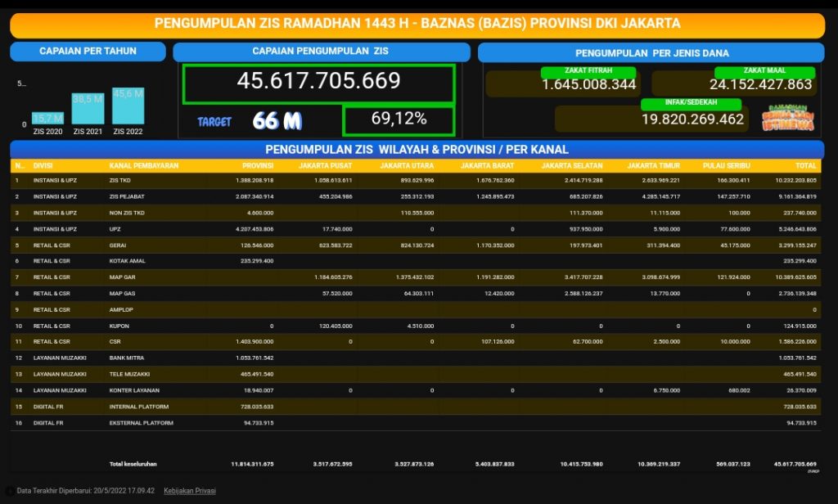Image resolution: width=838 pixels, height=504 pixels.
Task: Click the ZIS 2020 bar
Action: pyautogui.click(x=47, y=118)
